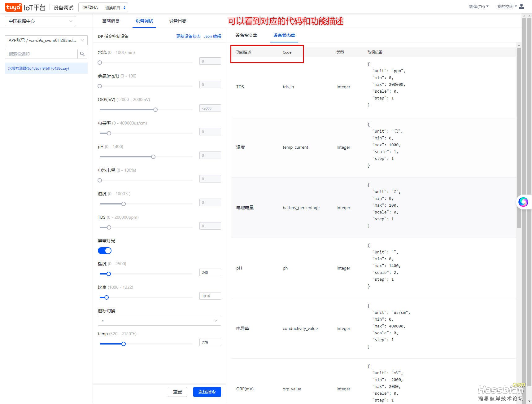
Task: Switch to the 设备指令集 tab
Action: tap(246, 35)
